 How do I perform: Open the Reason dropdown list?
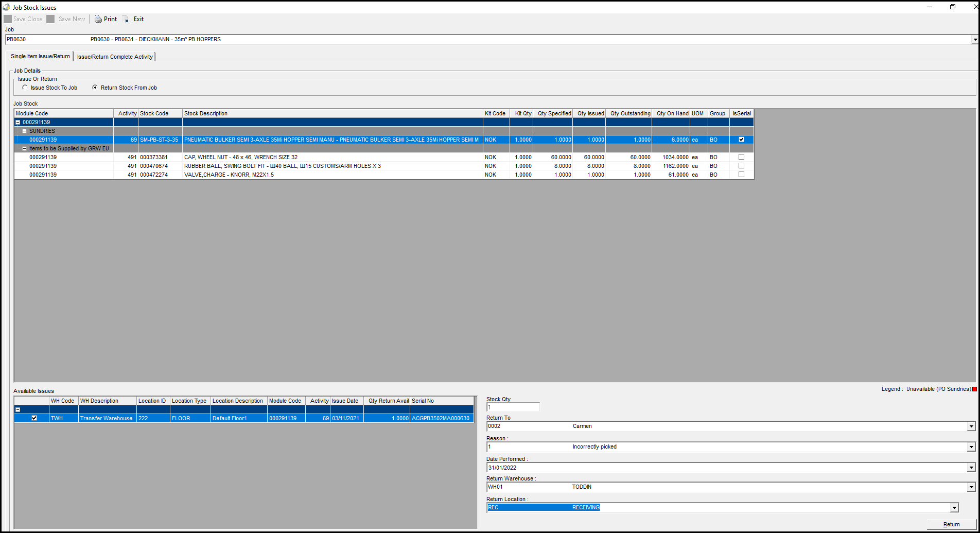[x=971, y=447]
